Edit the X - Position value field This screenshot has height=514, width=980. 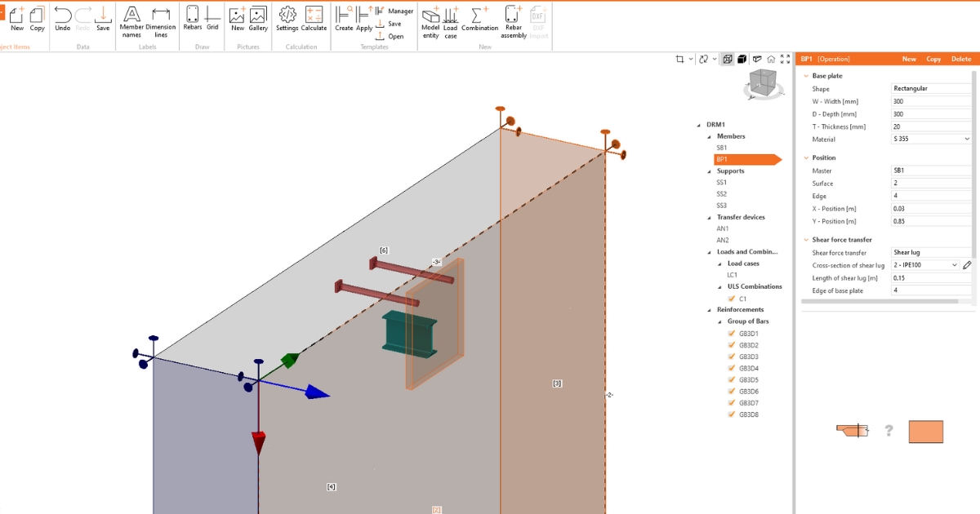(x=931, y=208)
